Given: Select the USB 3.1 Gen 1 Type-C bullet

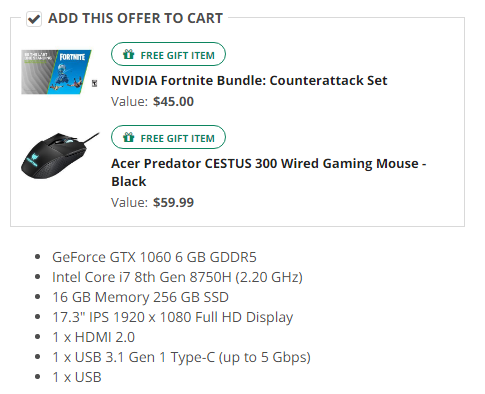Looking at the screenshot, I should point(181,357).
